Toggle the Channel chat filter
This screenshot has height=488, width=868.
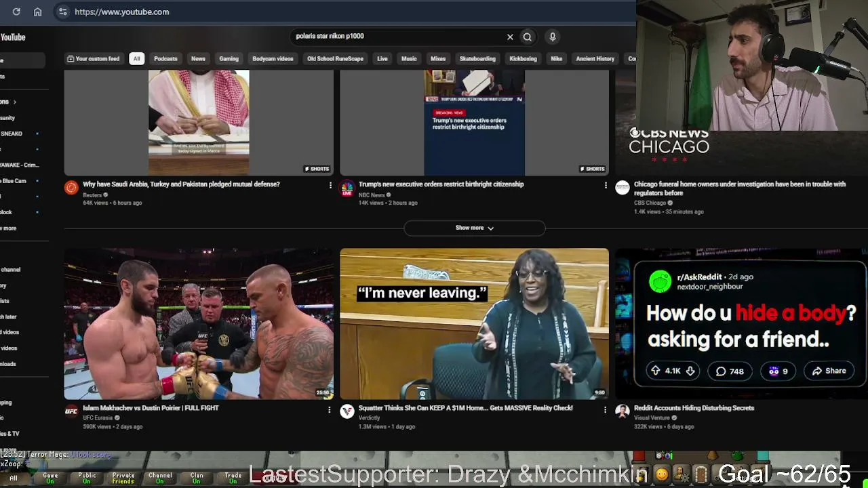click(160, 478)
